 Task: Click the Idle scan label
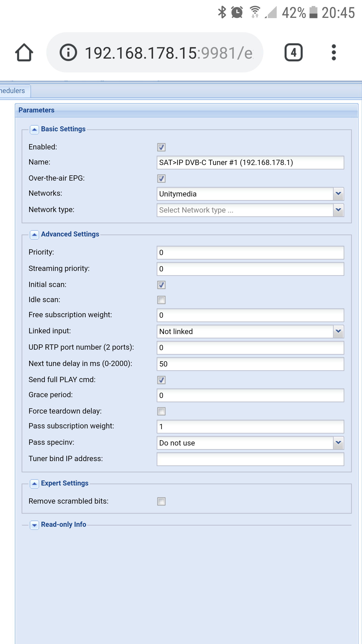tap(44, 300)
